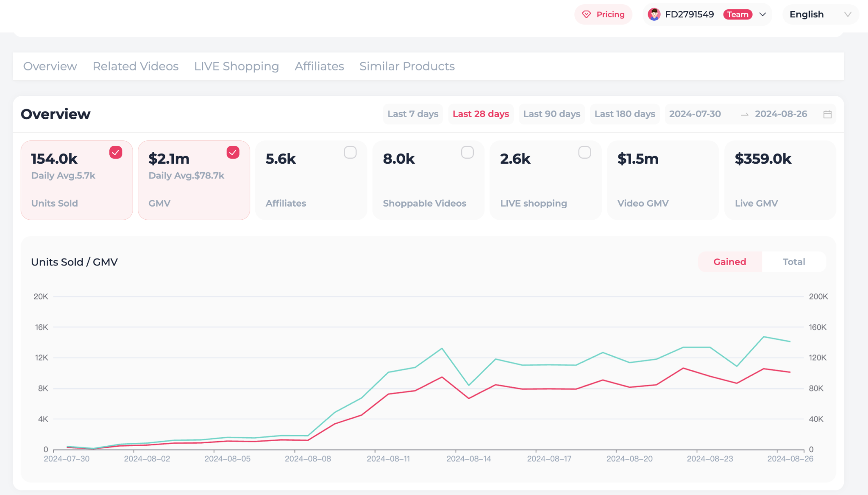Uncheck the GMV metric checkbox
This screenshot has height=495, width=868.
tap(233, 152)
